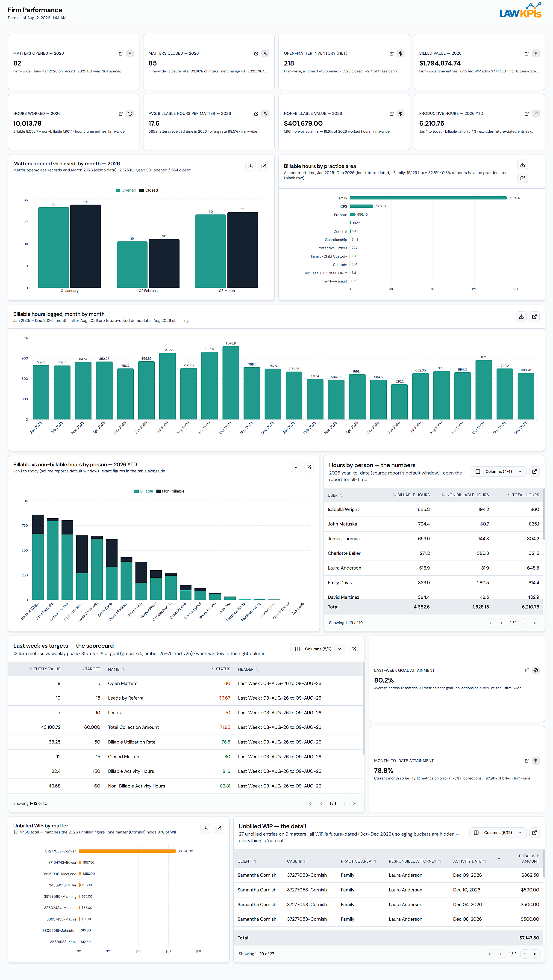Click Total Collection Amount scorecard row
The image size is (553, 980).
(185, 728)
